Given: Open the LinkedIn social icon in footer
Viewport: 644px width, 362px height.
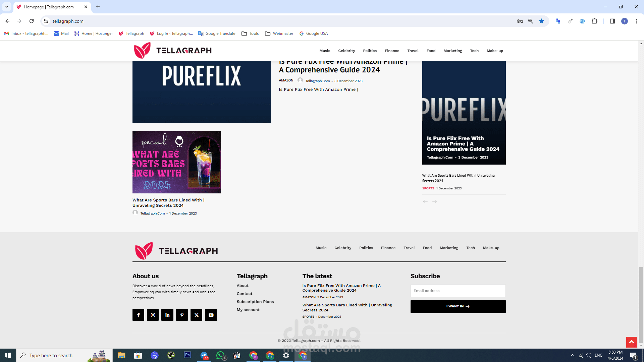Looking at the screenshot, I should [167, 315].
